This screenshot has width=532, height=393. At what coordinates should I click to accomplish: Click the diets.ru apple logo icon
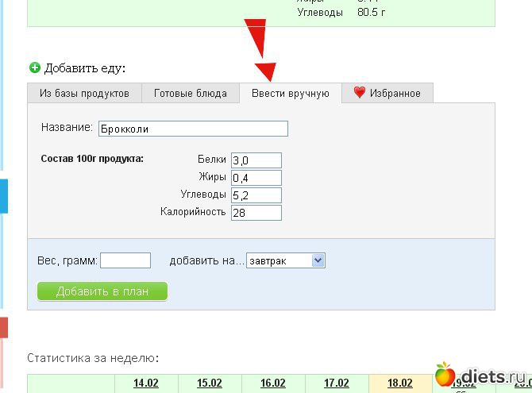pyautogui.click(x=445, y=373)
